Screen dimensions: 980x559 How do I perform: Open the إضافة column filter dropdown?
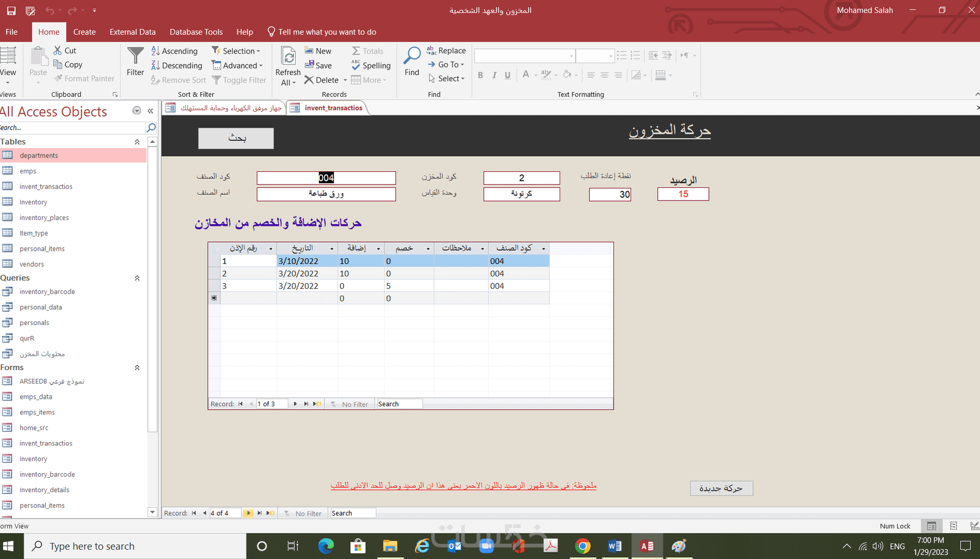pyautogui.click(x=379, y=248)
